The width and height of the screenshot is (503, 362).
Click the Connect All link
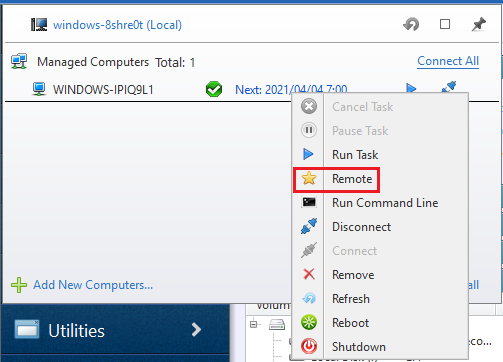click(x=448, y=61)
